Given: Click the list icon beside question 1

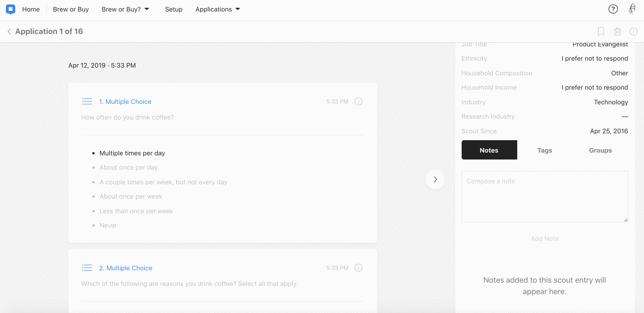Looking at the screenshot, I should pyautogui.click(x=87, y=102).
